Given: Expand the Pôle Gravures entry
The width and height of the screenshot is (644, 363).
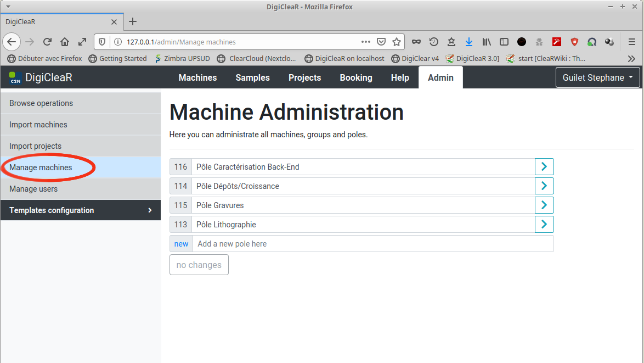Looking at the screenshot, I should click(x=544, y=205).
